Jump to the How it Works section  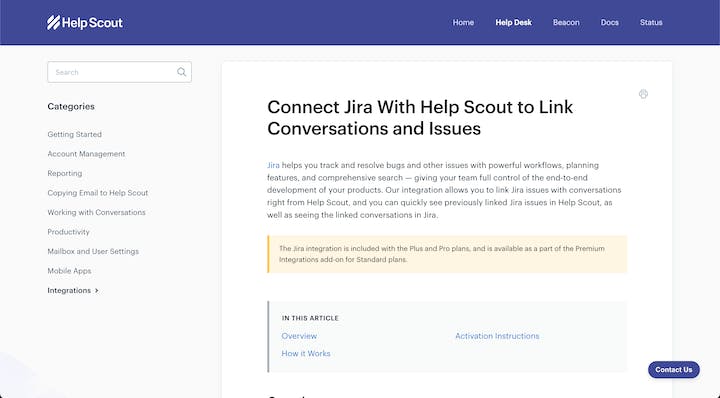(306, 353)
